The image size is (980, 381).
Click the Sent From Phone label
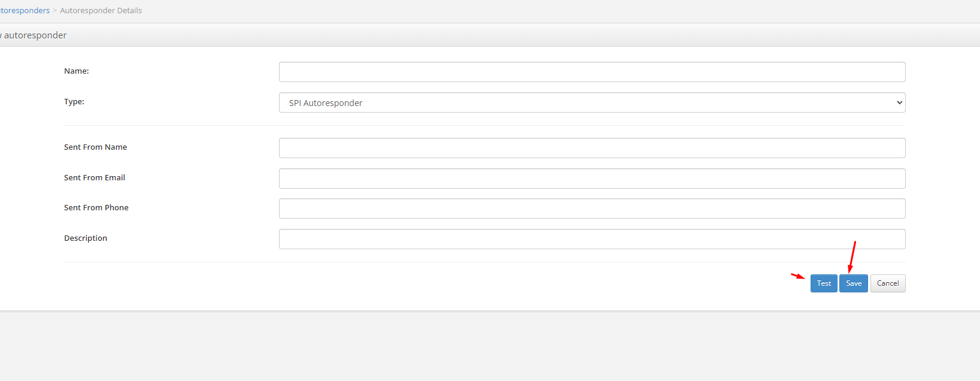tap(96, 207)
